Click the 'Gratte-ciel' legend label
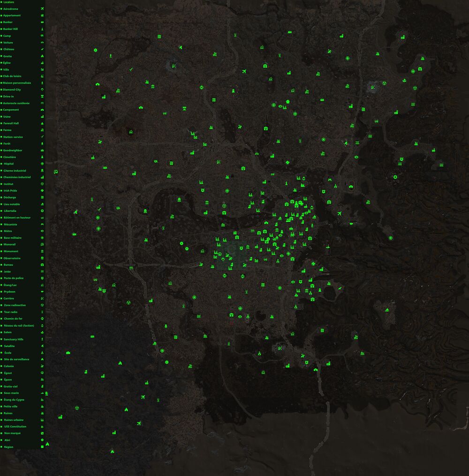Screen dimensions: 469x476 pos(11,386)
